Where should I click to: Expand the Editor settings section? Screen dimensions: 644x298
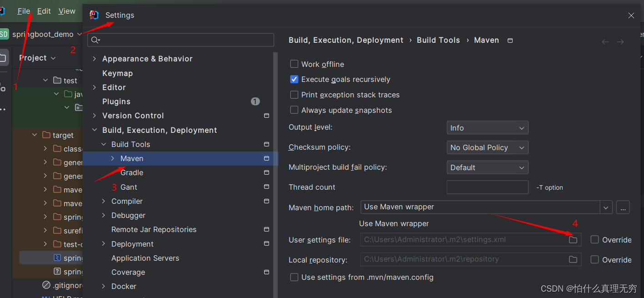(95, 87)
